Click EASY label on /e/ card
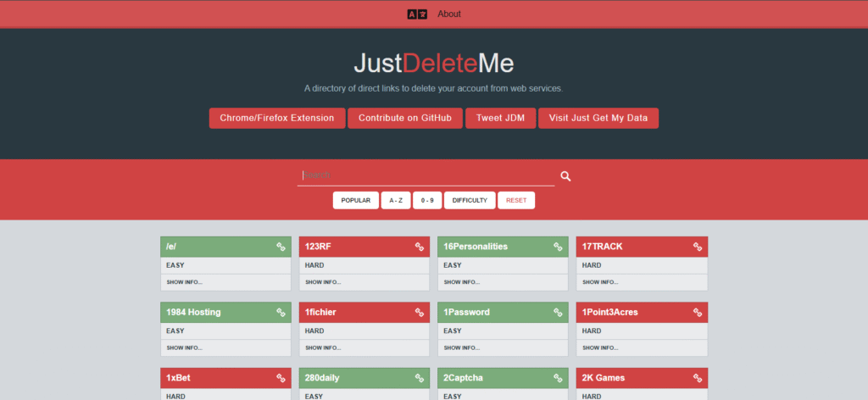The height and width of the screenshot is (400, 868). 175,265
